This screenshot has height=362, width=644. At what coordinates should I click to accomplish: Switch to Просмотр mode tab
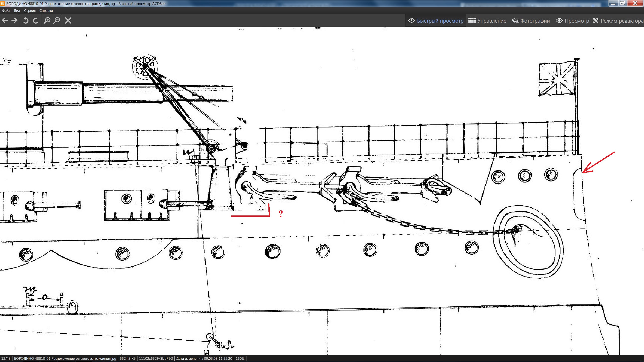(572, 21)
